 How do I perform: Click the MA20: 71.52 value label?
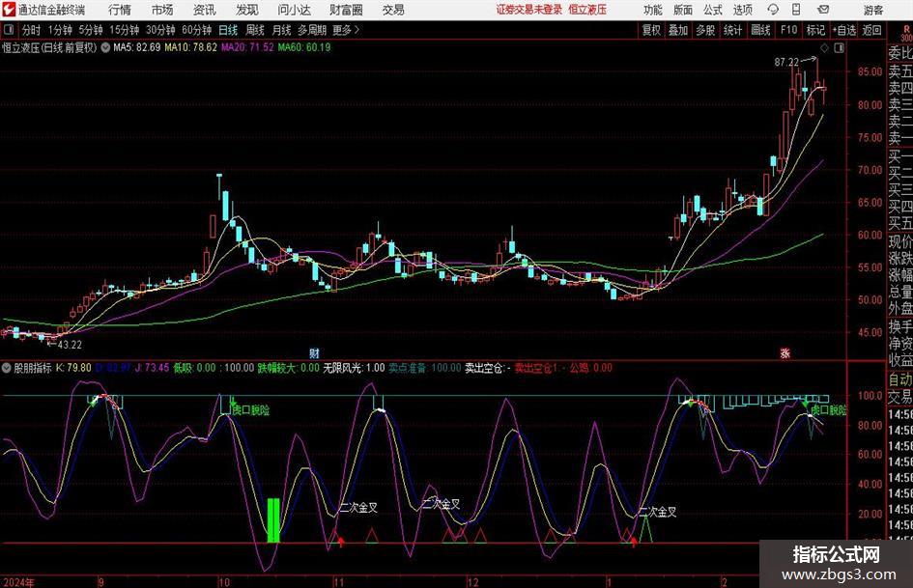tap(247, 47)
